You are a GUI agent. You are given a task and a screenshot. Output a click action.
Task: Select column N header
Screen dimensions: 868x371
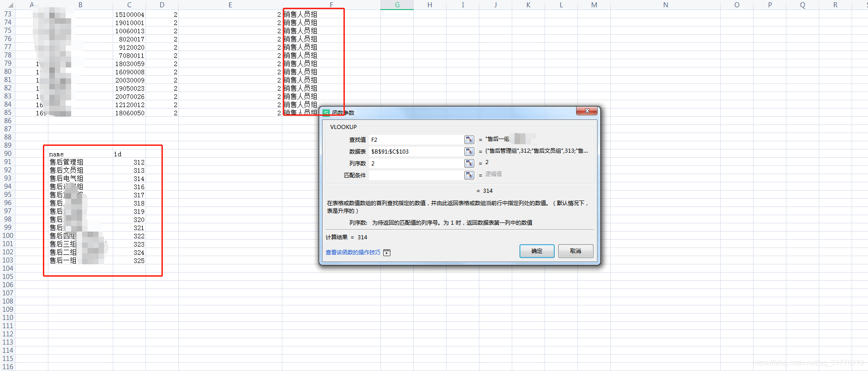point(665,5)
